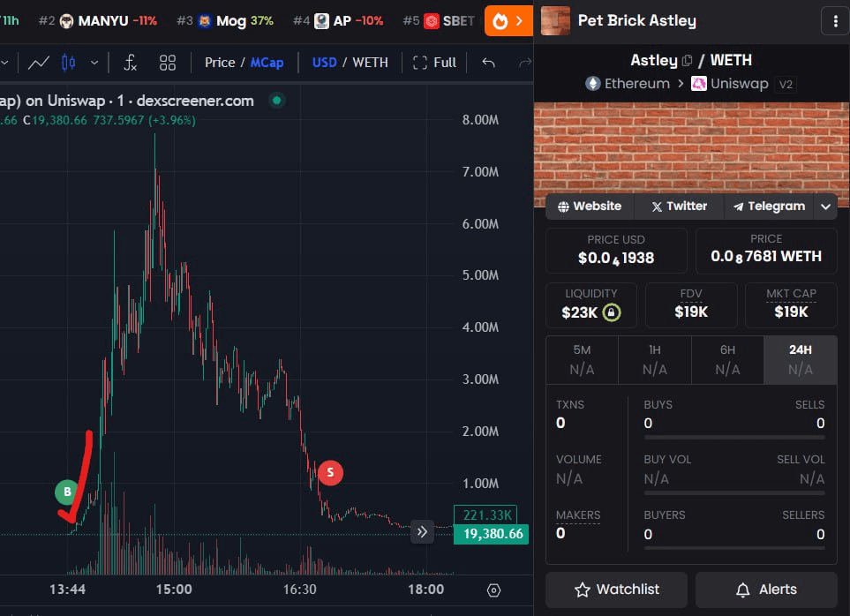This screenshot has height=616, width=850.
Task: Set chart denomination to USD
Action: (x=324, y=63)
